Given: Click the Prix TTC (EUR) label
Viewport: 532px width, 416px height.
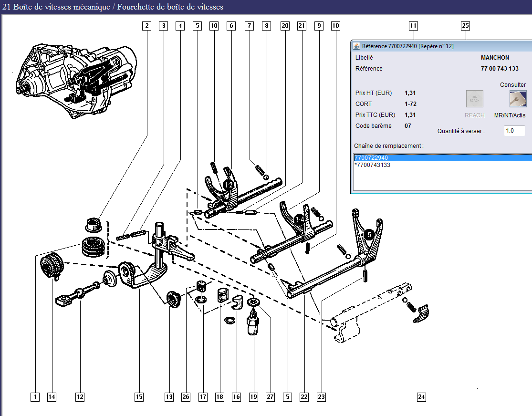Looking at the screenshot, I should click(375, 114).
